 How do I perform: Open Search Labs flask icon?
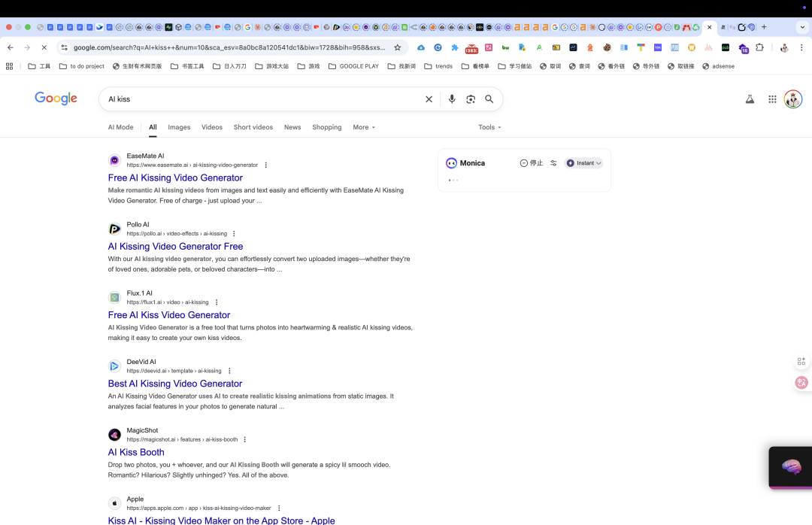[x=750, y=99]
